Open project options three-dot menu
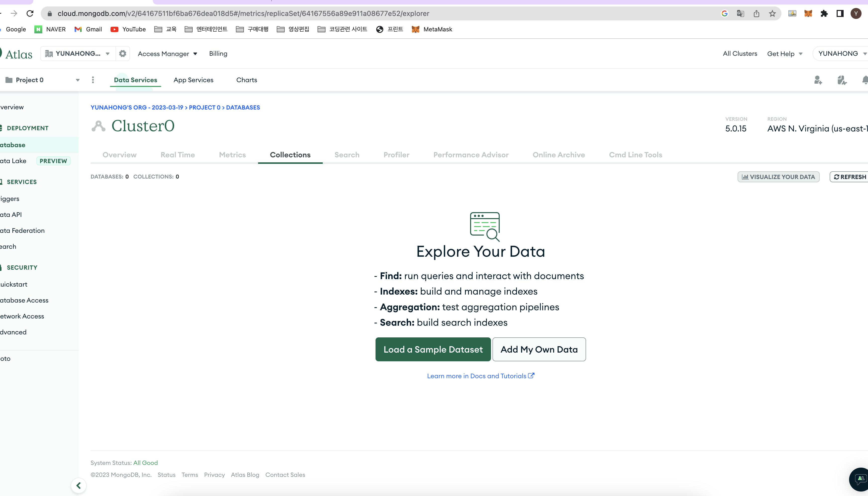868x496 pixels. pyautogui.click(x=93, y=80)
